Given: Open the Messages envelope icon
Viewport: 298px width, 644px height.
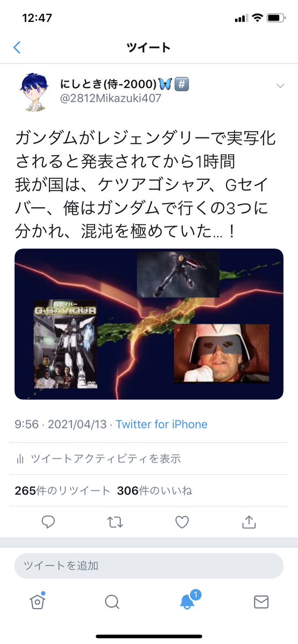Looking at the screenshot, I should [x=261, y=602].
